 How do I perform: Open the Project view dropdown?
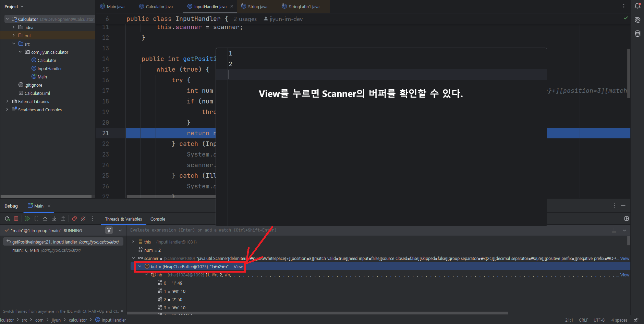(14, 7)
